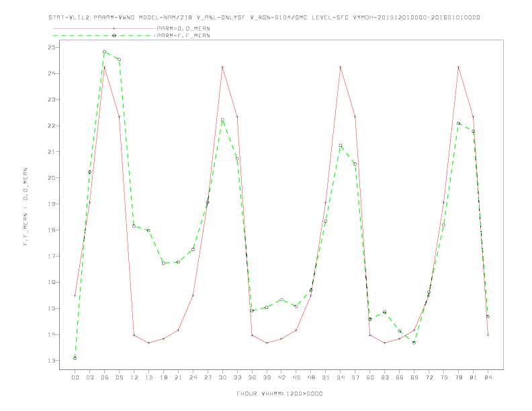The height and width of the screenshot is (411, 532).
Task: Click x-axis tick label 60
Action: [370, 377]
